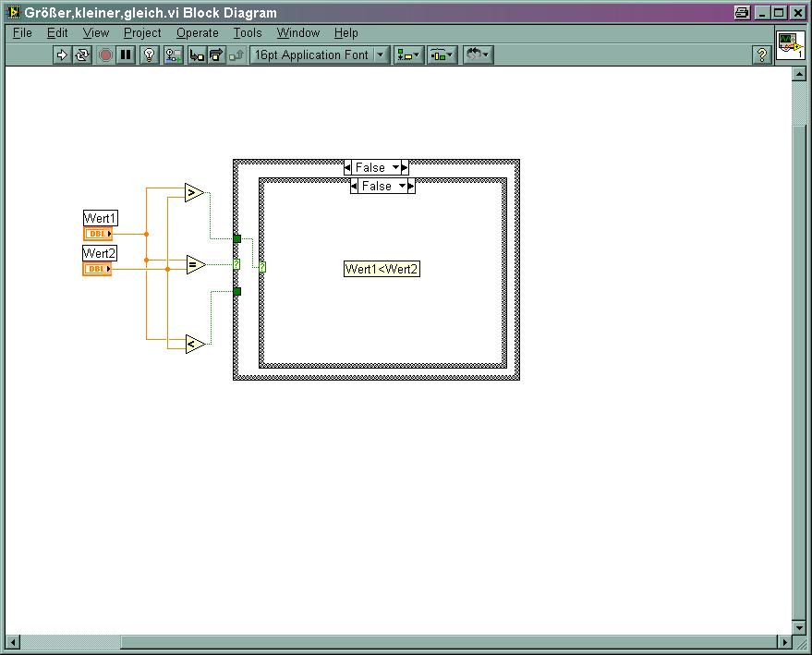Open the Tools menu
The image size is (812, 655).
[x=247, y=32]
